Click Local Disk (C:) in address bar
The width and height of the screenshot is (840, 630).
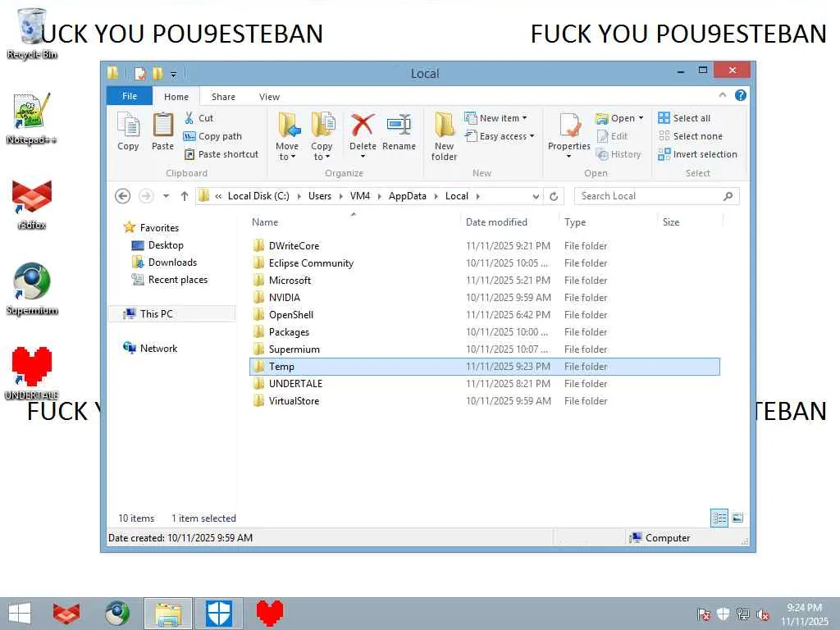pyautogui.click(x=258, y=196)
